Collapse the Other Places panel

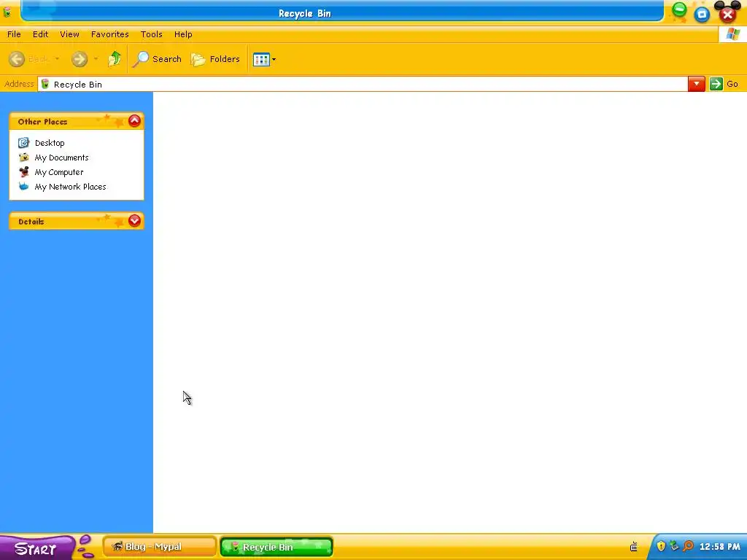coord(135,121)
